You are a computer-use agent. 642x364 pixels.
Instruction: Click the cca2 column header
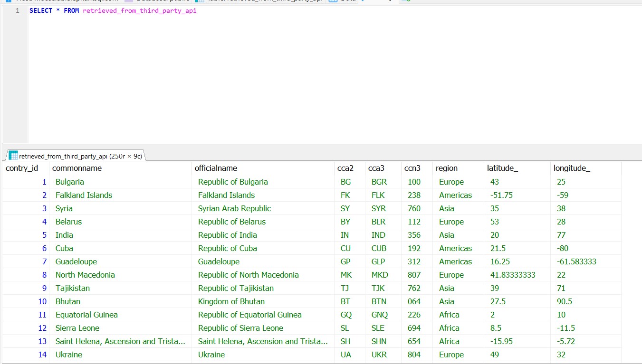[x=350, y=168]
